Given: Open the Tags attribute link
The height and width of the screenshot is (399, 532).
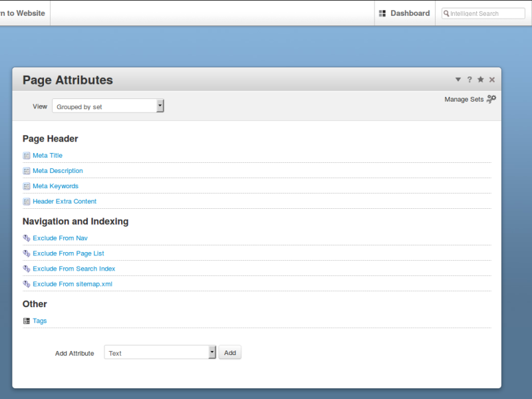Looking at the screenshot, I should [x=40, y=321].
